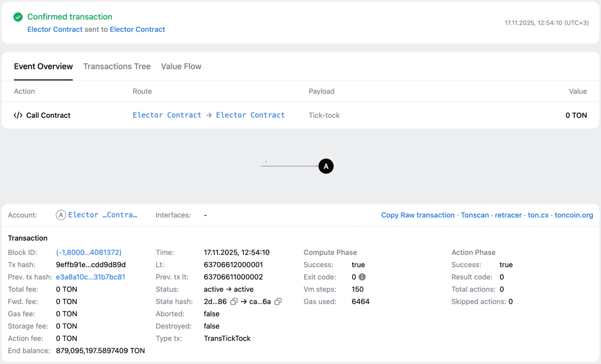Screen dimensions: 601x364
Task: Click Tx hash value 9effb91e...cdd9d89d
Action: tap(91, 265)
